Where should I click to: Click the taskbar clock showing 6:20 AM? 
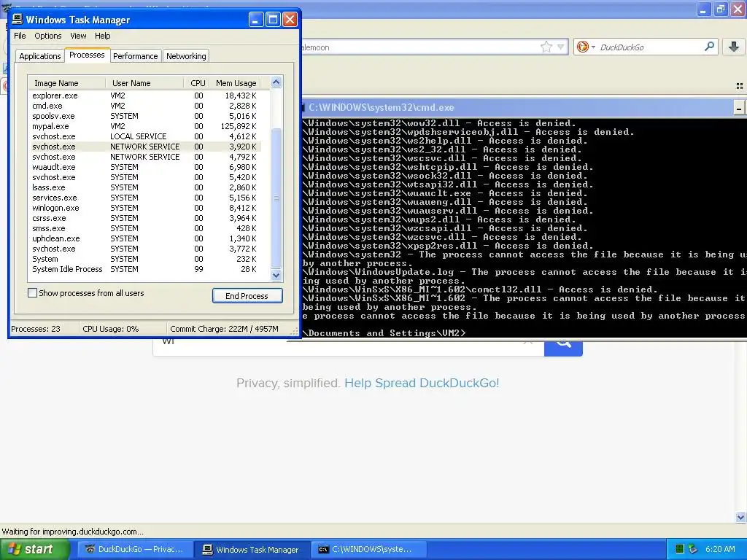click(720, 549)
